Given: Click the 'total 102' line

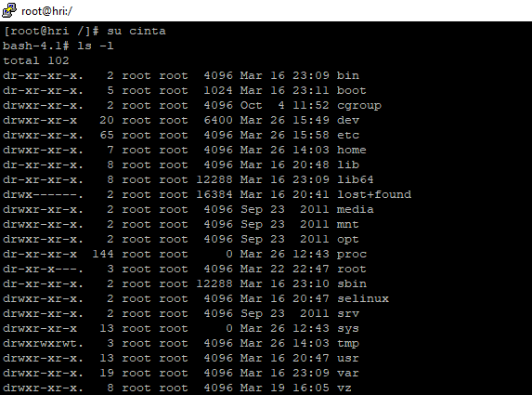Looking at the screenshot, I should (x=36, y=60).
